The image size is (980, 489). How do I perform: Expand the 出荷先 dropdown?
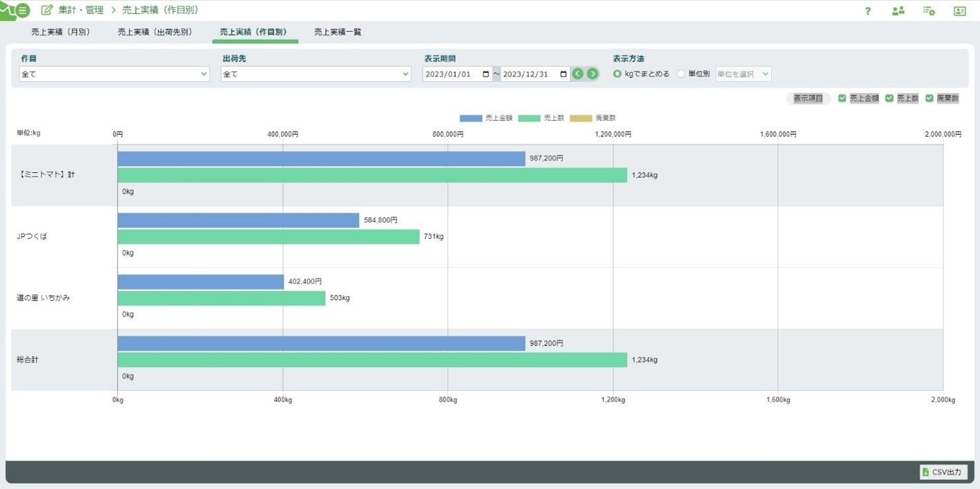[317, 74]
